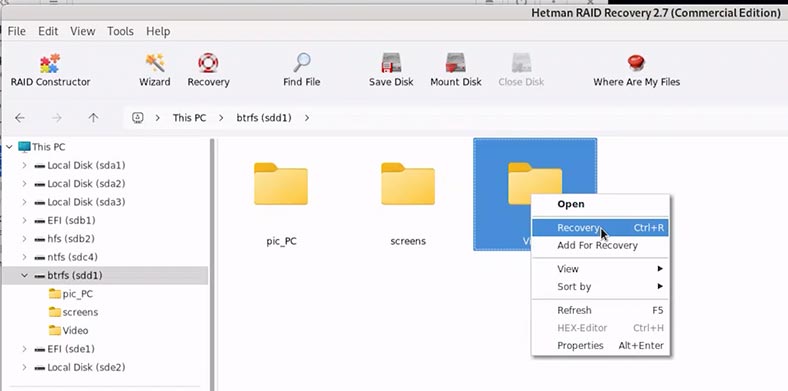Click the pic_PC folder name label
This screenshot has height=391, width=788.
[x=281, y=241]
